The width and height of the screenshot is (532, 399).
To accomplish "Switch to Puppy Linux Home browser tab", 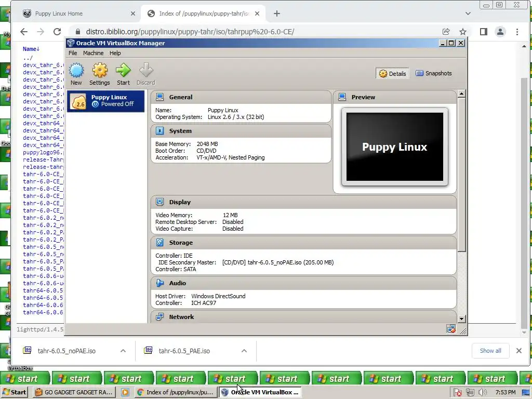I will tap(79, 14).
